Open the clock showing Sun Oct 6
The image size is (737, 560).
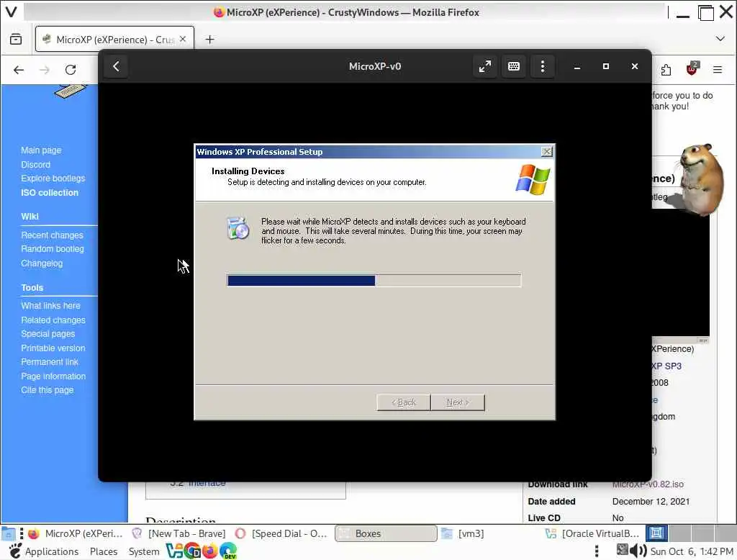point(692,551)
